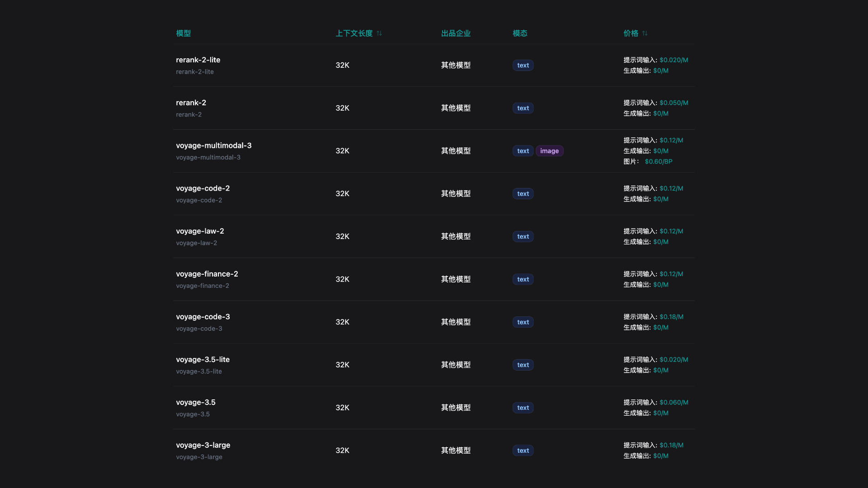Select the text tag for voyage-multimodal-3
The width and height of the screenshot is (868, 488).
[x=523, y=151]
